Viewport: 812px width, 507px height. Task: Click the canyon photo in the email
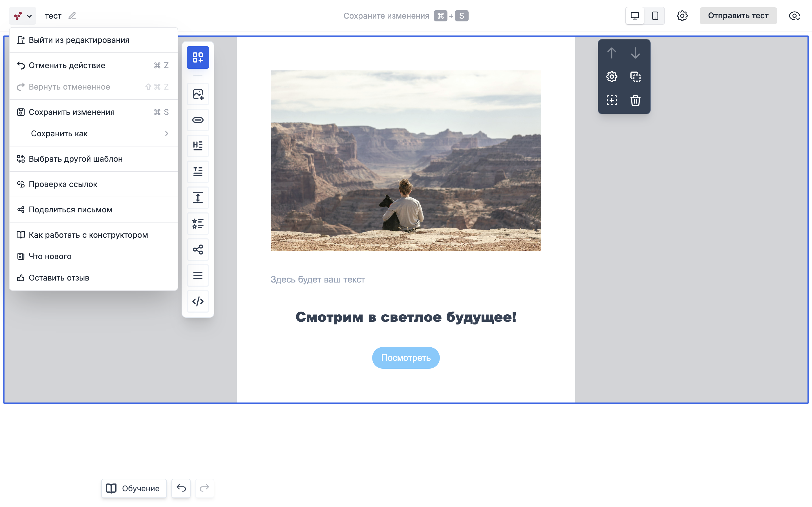[406, 160]
